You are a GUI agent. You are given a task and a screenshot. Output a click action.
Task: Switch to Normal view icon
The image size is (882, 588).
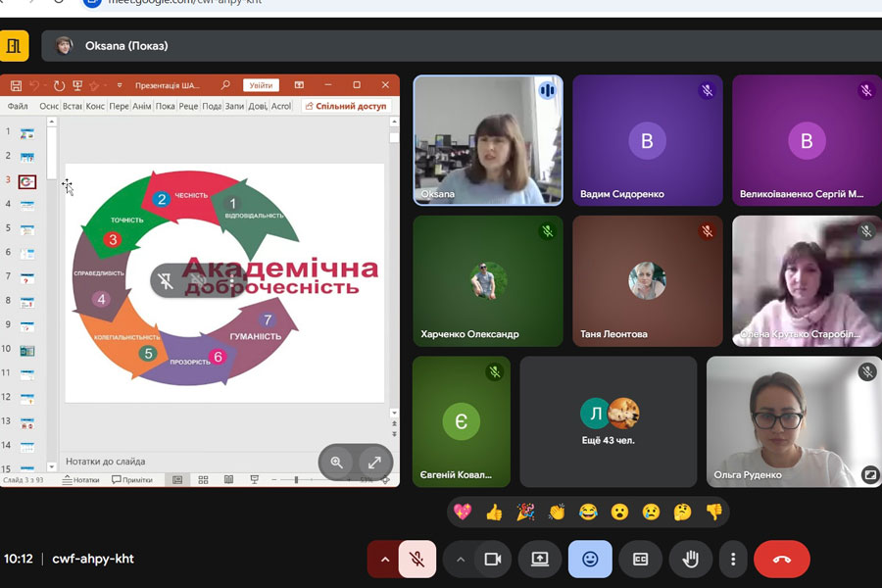click(177, 480)
